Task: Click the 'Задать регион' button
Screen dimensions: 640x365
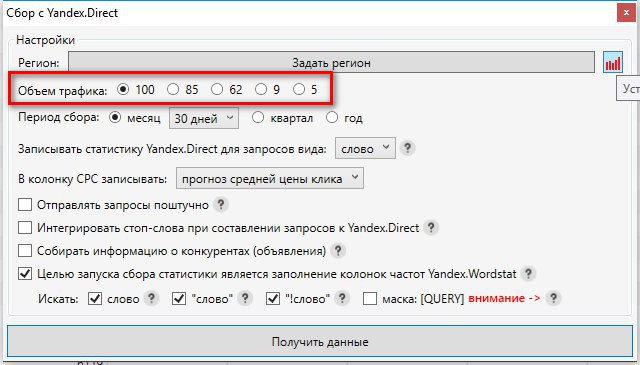Action: 331,62
